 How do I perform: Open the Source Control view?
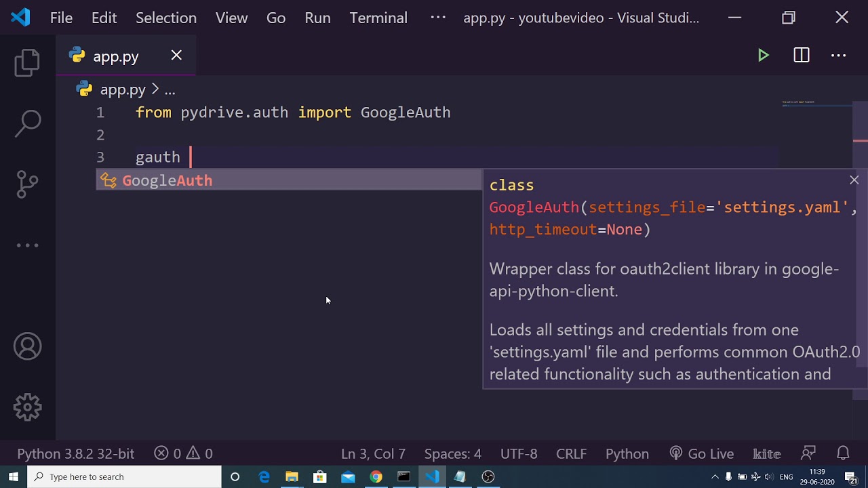point(28,184)
